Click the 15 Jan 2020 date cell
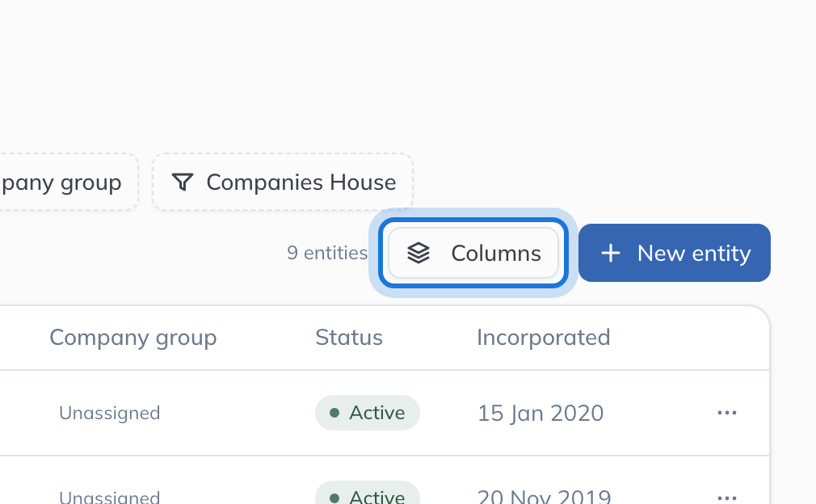 (540, 413)
